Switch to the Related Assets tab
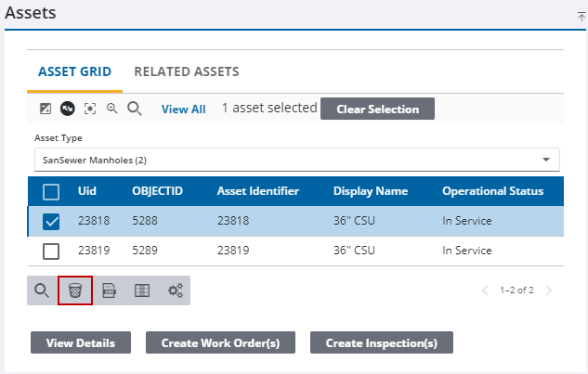 [x=187, y=71]
